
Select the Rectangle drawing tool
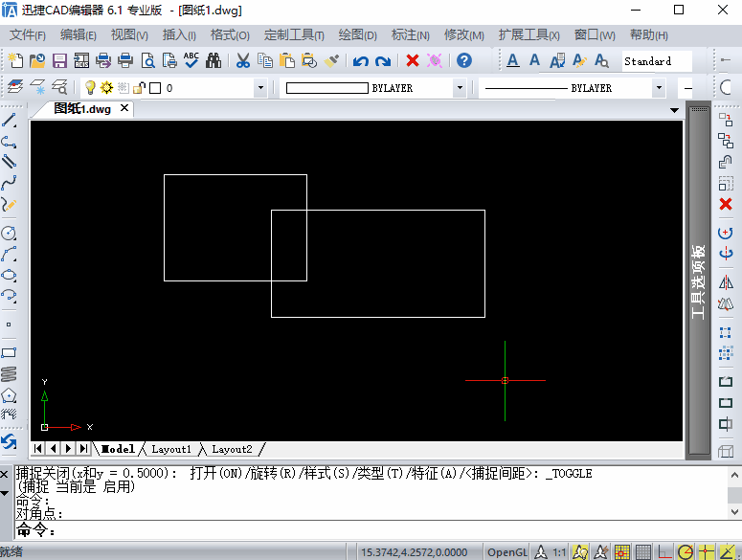[x=9, y=353]
